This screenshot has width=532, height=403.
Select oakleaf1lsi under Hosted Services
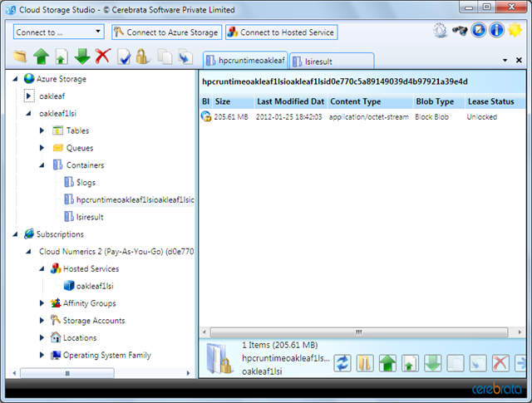point(95,286)
